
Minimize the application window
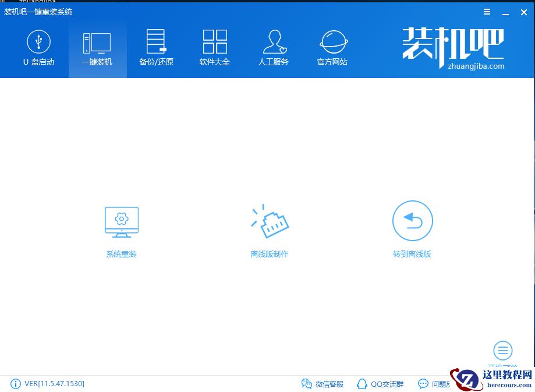(x=505, y=12)
